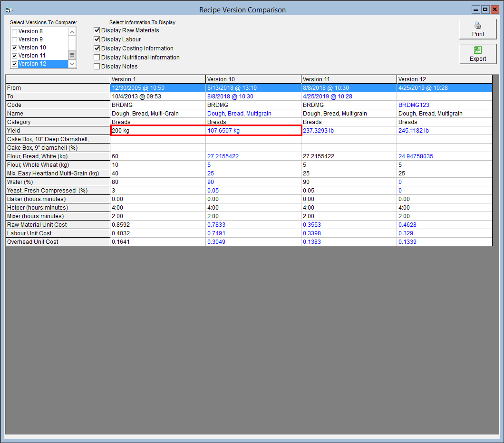
Task: Check the Version 9 checkbox
Action: [x=14, y=39]
